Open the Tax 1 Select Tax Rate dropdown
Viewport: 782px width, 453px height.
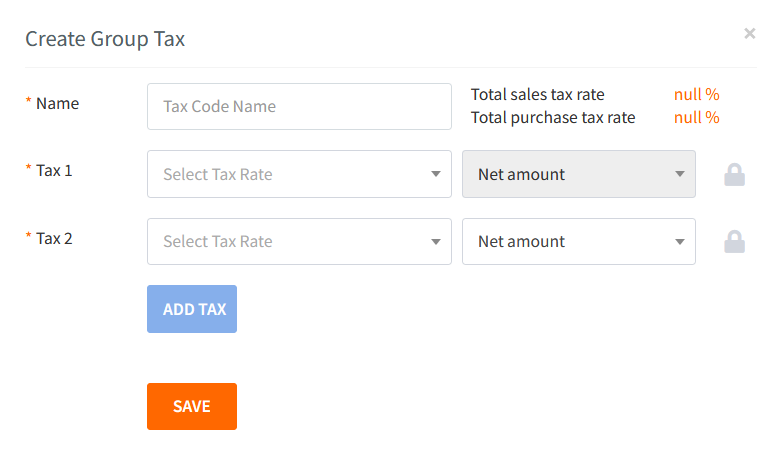point(290,174)
